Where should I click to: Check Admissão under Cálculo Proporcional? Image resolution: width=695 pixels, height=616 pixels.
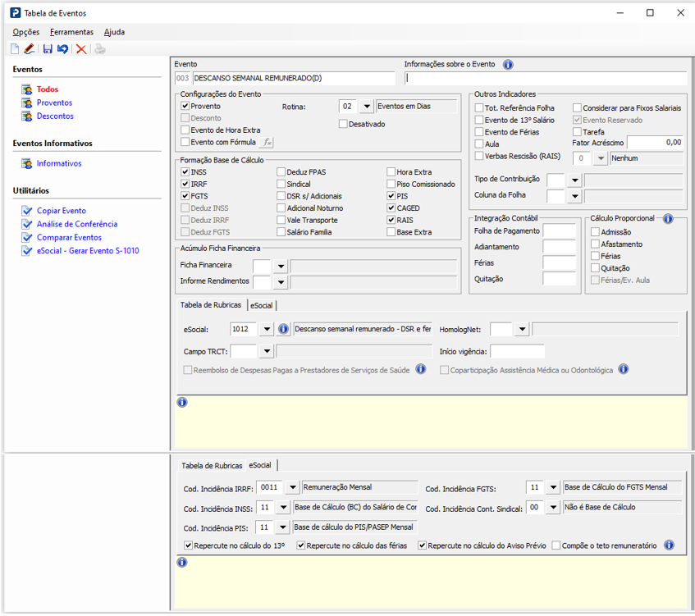click(x=595, y=232)
